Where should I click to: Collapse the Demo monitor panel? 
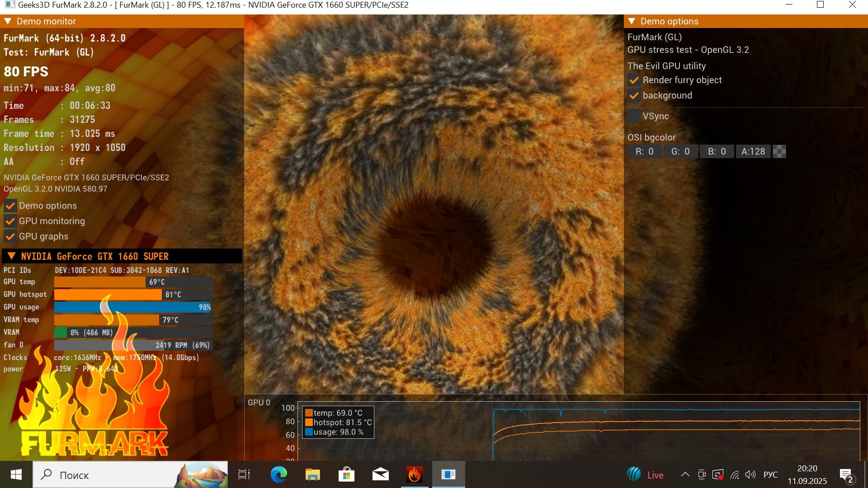tap(8, 21)
